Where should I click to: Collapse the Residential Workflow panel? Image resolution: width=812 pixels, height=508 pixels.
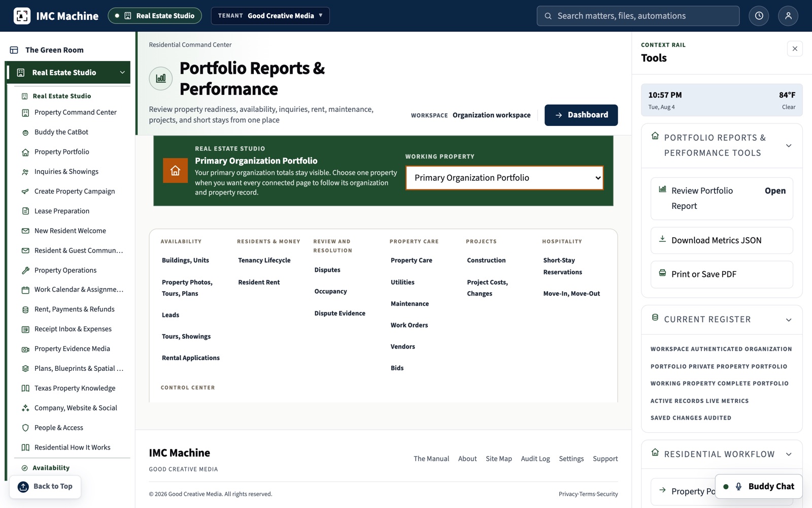coord(789,454)
